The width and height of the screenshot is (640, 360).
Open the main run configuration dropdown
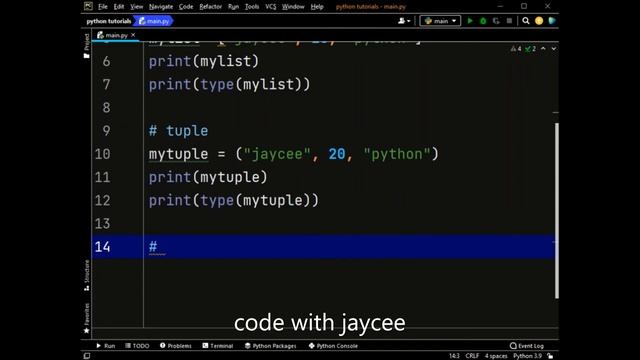pos(440,21)
